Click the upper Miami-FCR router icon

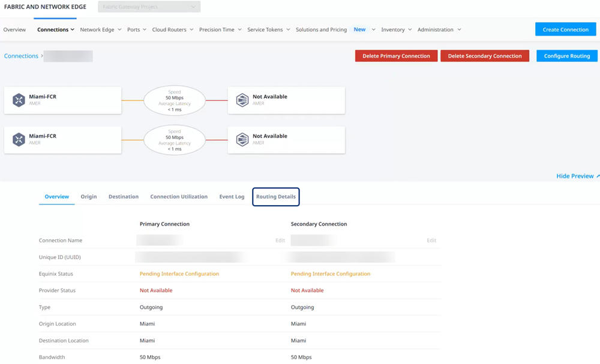tap(19, 100)
